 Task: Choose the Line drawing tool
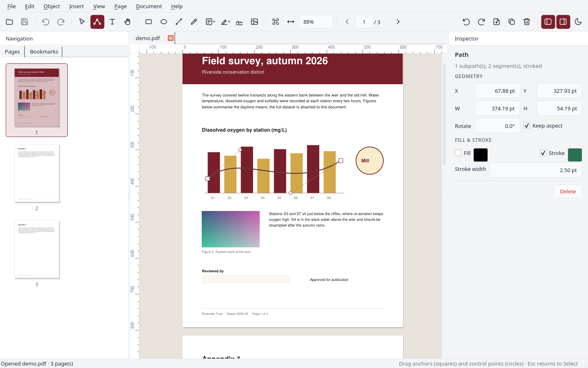[179, 22]
